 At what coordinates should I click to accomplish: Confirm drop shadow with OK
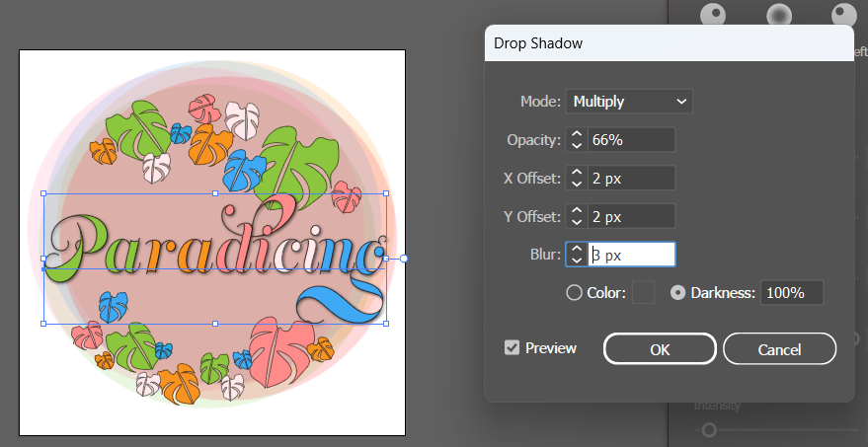(x=660, y=348)
